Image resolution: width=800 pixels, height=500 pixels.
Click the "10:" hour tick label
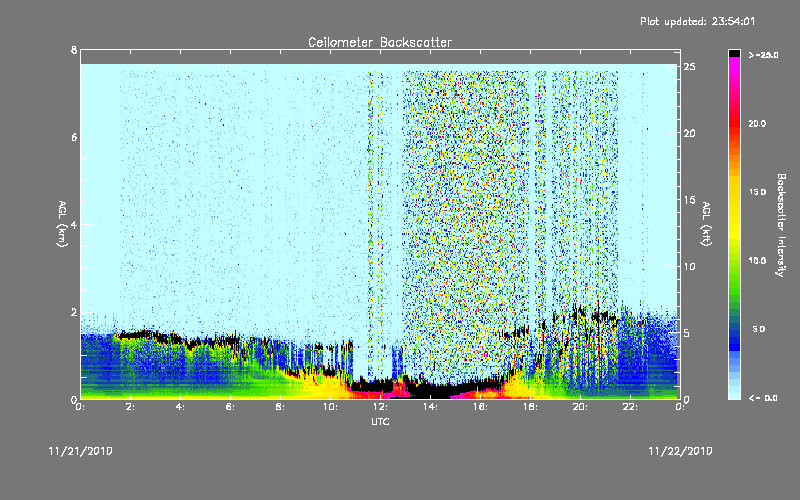pos(330,407)
